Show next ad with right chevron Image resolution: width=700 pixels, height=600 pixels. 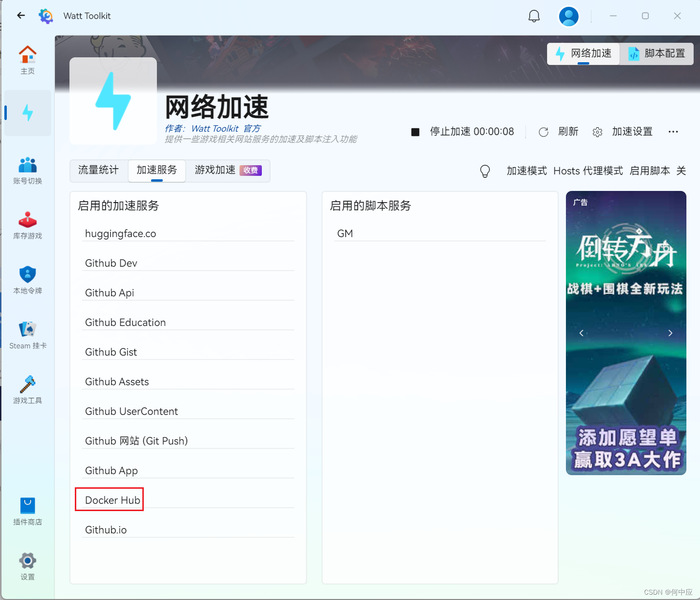pos(670,333)
